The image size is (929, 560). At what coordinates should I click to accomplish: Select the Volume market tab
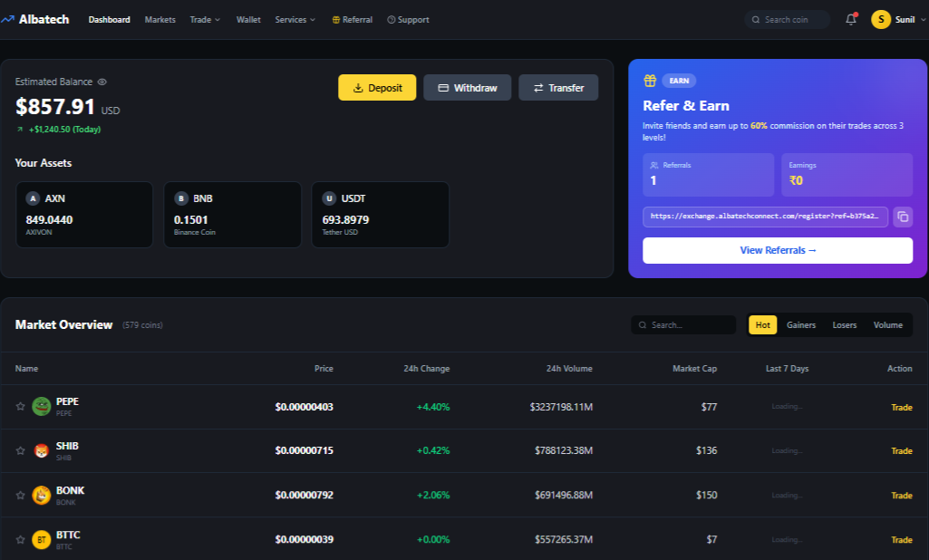click(888, 324)
